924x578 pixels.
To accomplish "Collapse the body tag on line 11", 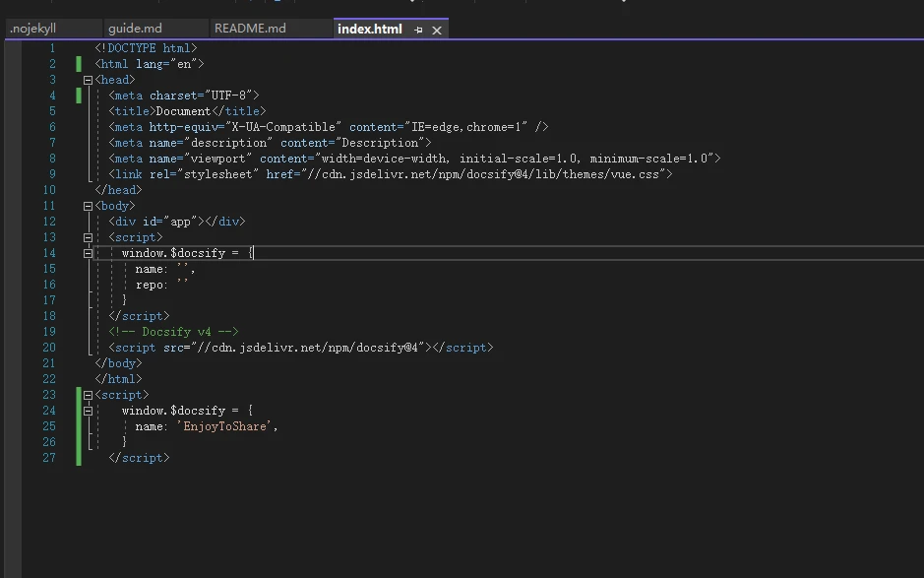I will (88, 206).
